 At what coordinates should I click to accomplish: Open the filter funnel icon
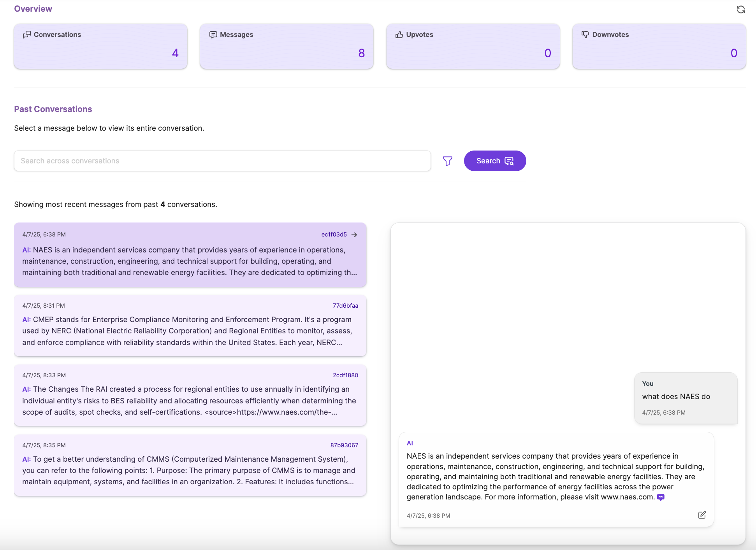447,161
